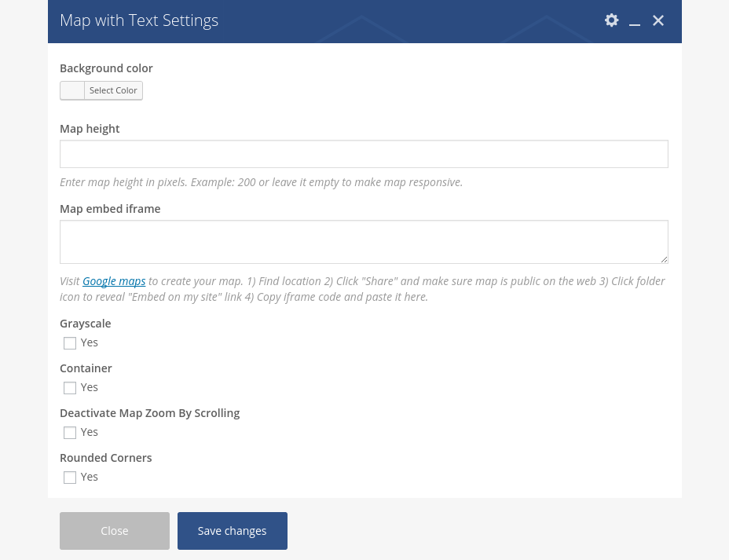Image resolution: width=729 pixels, height=560 pixels.
Task: Click the Yes label under Container
Action: click(x=90, y=388)
